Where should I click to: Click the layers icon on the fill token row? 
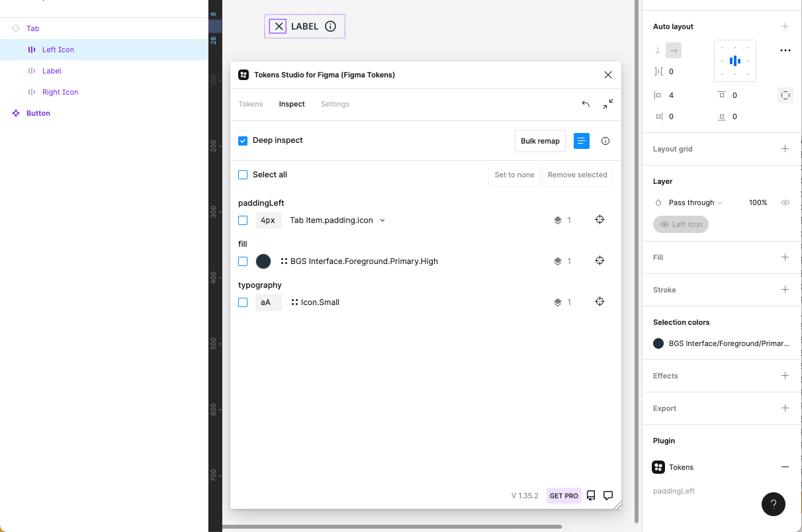click(558, 261)
